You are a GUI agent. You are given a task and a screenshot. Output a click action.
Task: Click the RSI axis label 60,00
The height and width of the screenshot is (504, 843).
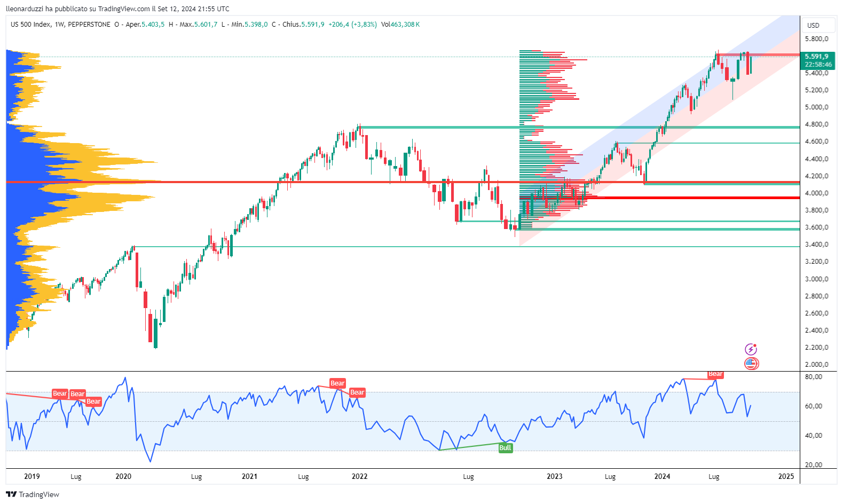tap(814, 406)
